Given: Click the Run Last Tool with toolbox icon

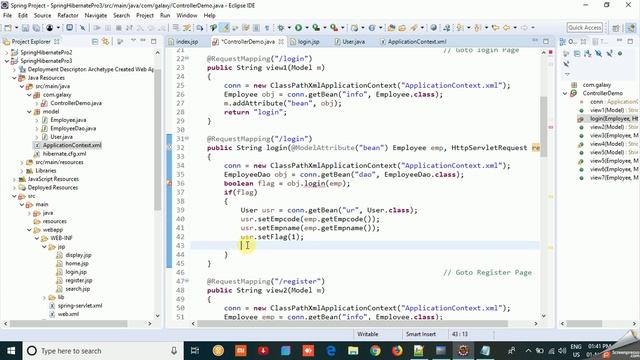Looking at the screenshot, I should (334, 28).
